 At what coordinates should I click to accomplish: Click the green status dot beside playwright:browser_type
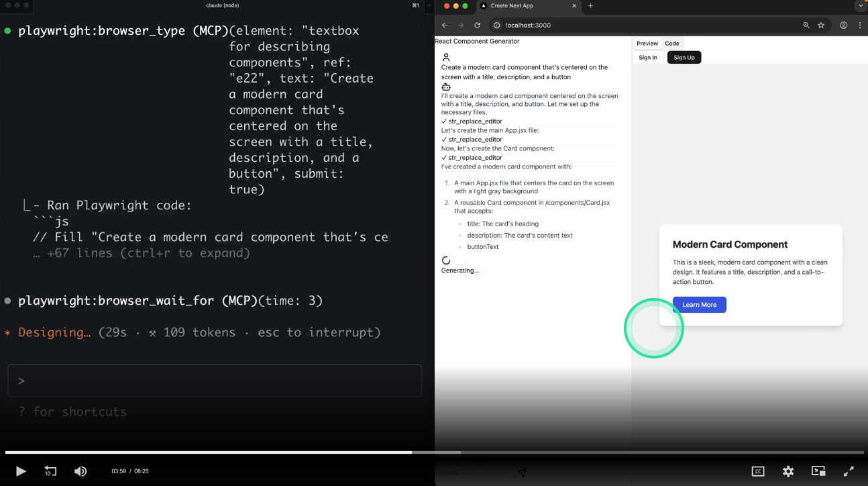click(x=8, y=31)
